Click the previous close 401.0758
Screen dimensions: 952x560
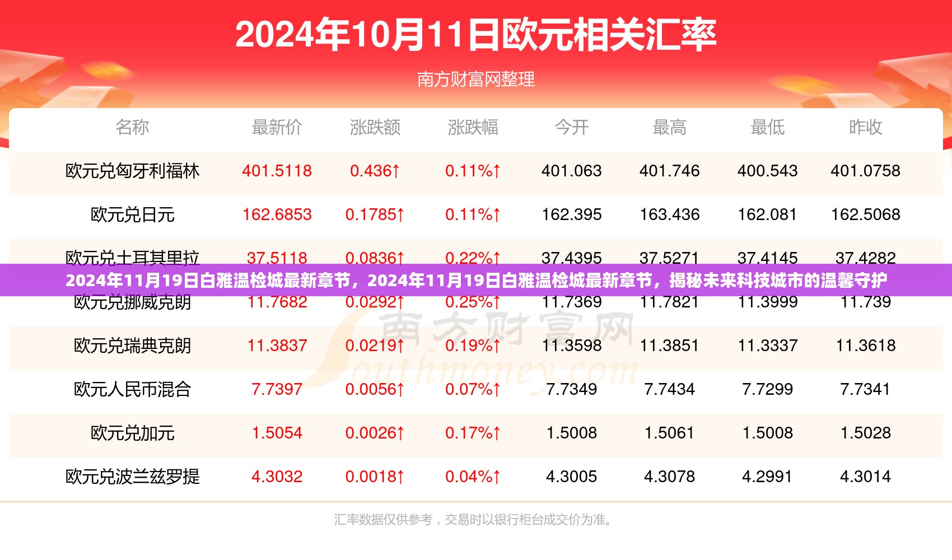coord(865,171)
